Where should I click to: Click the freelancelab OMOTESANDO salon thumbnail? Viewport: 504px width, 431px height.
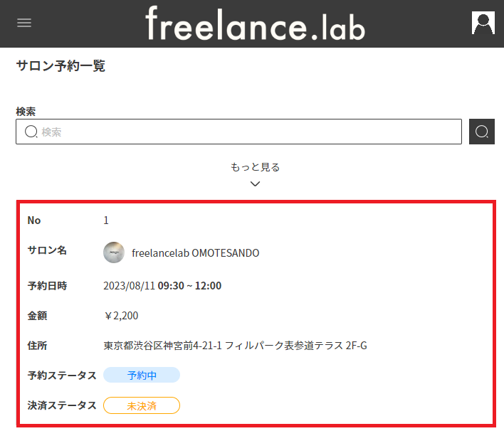(114, 252)
